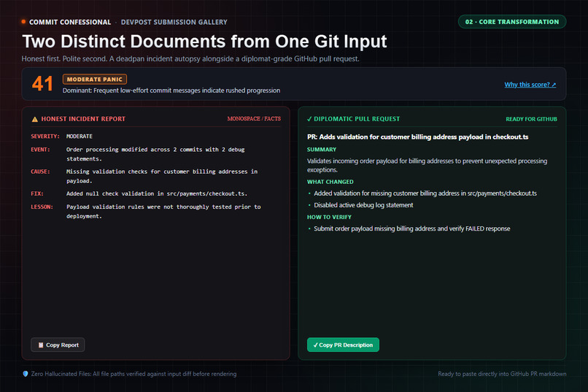
Task: Click the 'Honest first. Polite second.' subtitle
Action: click(x=190, y=59)
